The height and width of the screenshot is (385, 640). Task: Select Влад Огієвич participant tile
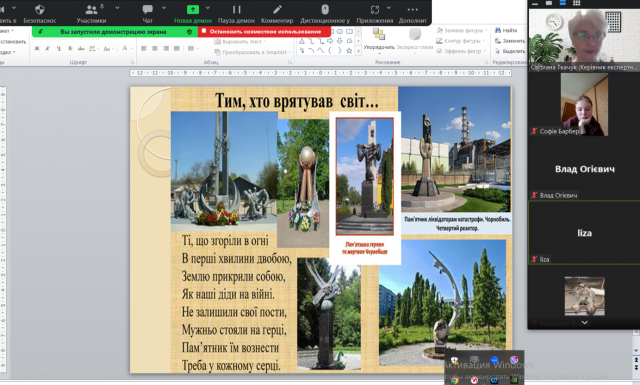(584, 168)
